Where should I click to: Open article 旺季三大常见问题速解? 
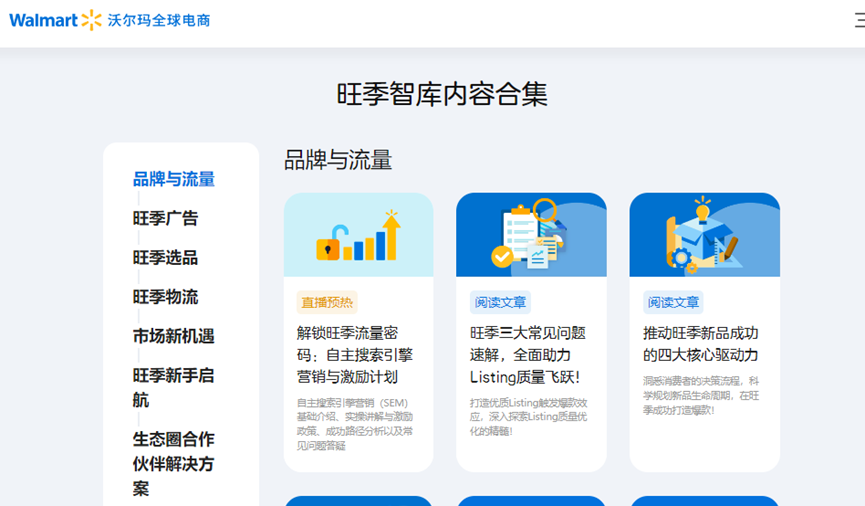[527, 355]
